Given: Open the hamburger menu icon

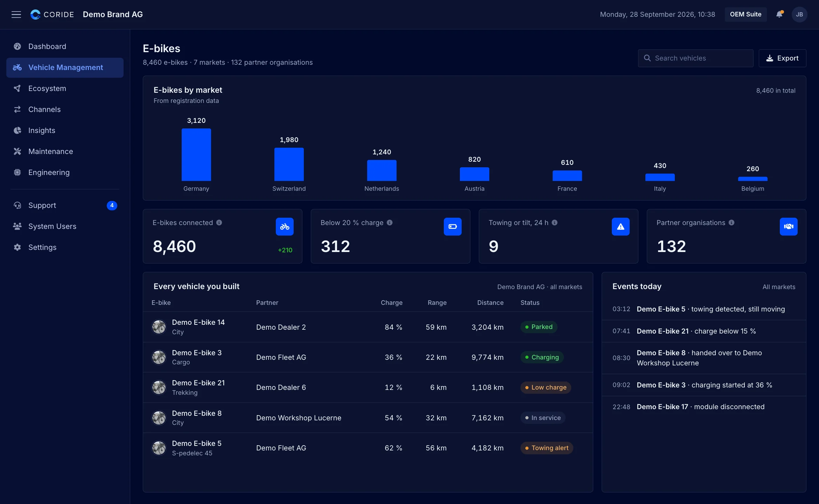Looking at the screenshot, I should [16, 14].
